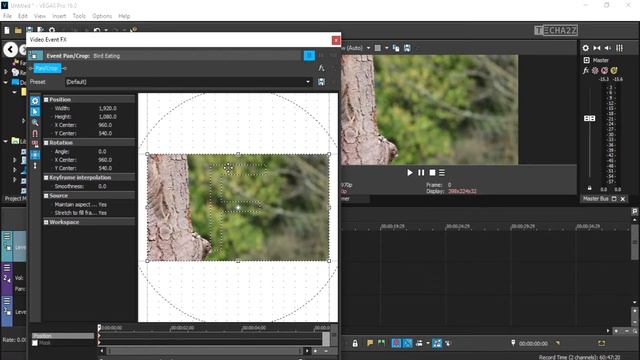Select the Normal Edit arrow tool in Pan/Crop

coord(35,111)
